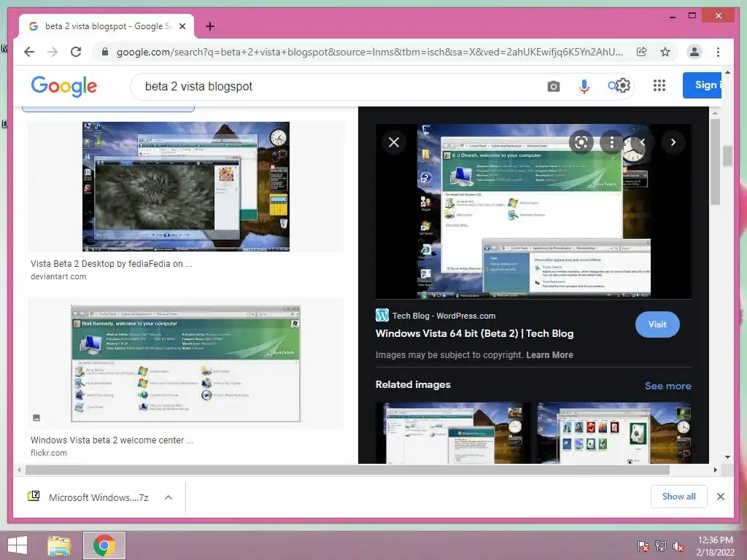Viewport: 747px width, 560px height.
Task: Open a new browser tab
Action: [x=209, y=26]
